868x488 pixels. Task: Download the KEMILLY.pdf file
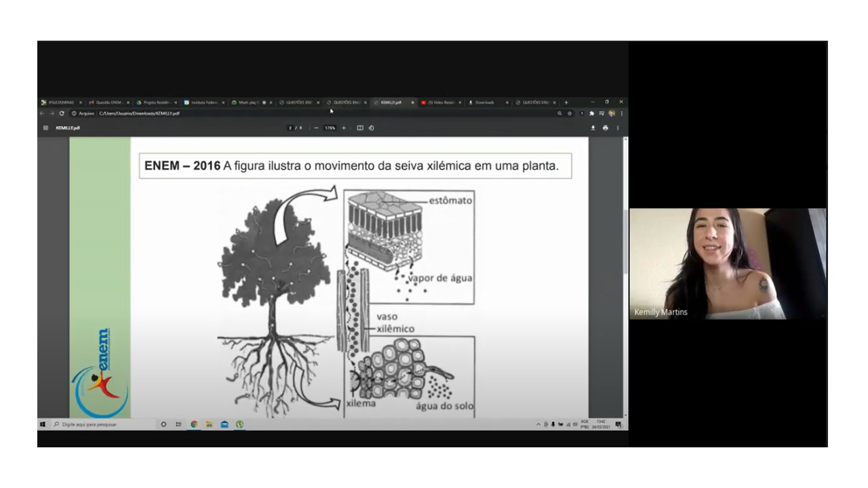(x=593, y=127)
